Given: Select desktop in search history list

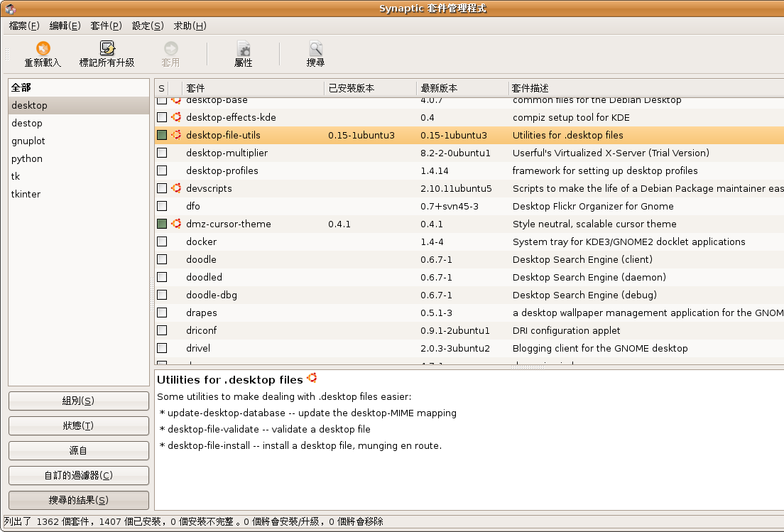Looking at the screenshot, I should pyautogui.click(x=79, y=105).
